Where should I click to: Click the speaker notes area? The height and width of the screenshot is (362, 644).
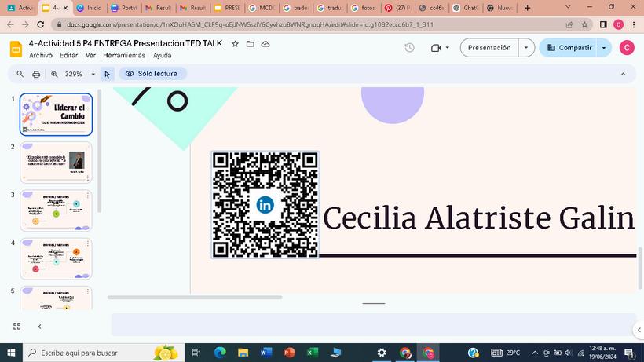(x=373, y=324)
